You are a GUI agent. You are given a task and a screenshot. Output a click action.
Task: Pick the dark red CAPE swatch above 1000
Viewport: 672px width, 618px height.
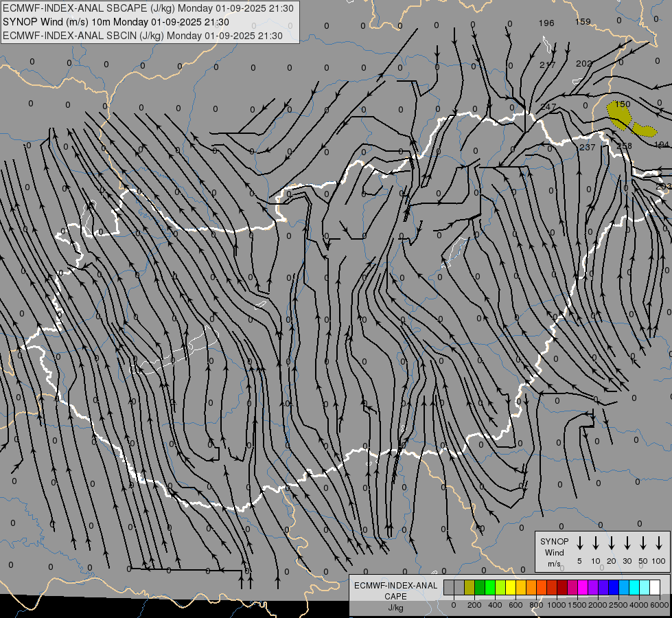click(x=562, y=587)
